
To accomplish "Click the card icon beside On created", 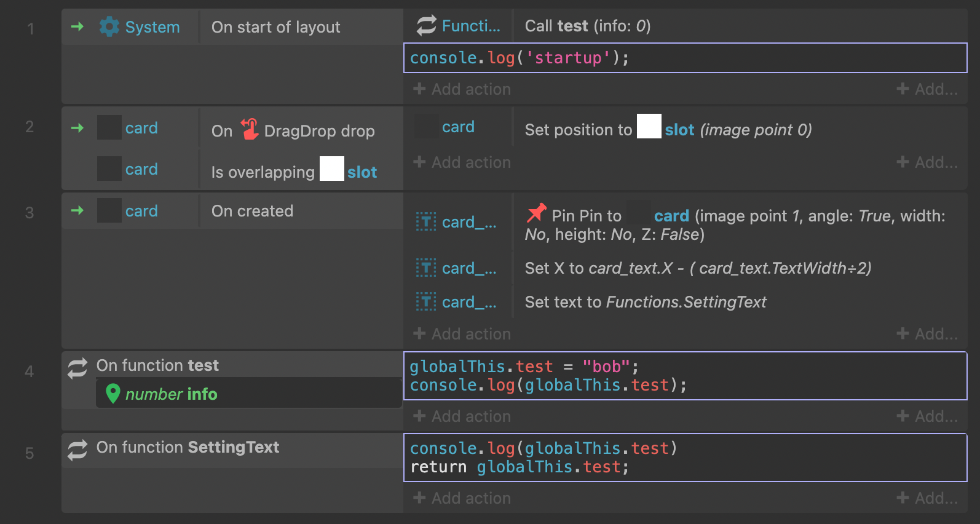I will (x=109, y=210).
